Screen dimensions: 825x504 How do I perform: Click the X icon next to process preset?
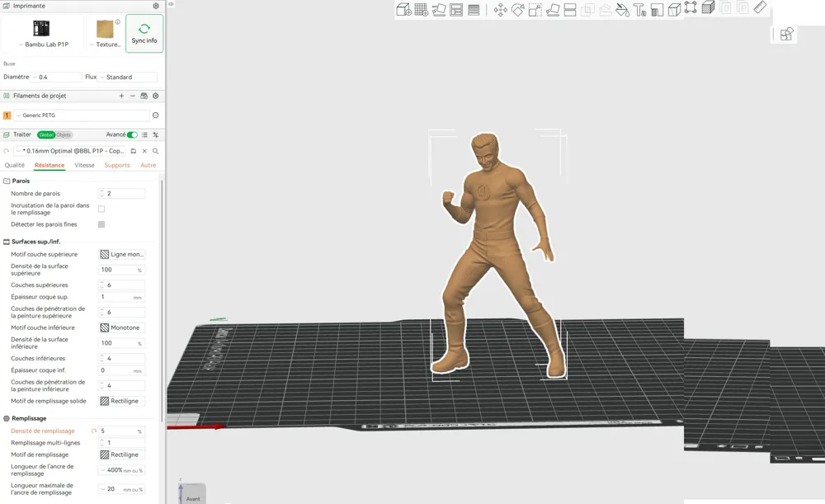coord(144,151)
